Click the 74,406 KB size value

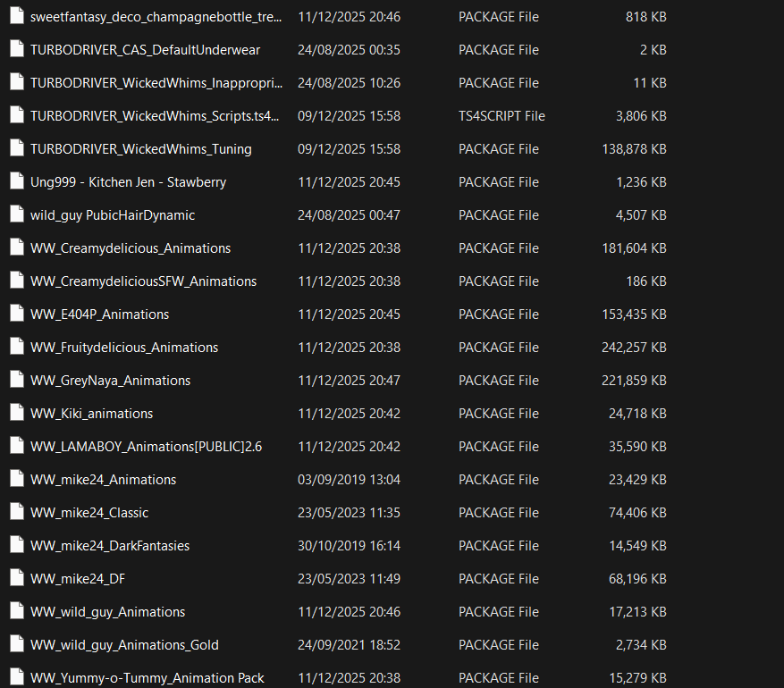click(x=637, y=513)
